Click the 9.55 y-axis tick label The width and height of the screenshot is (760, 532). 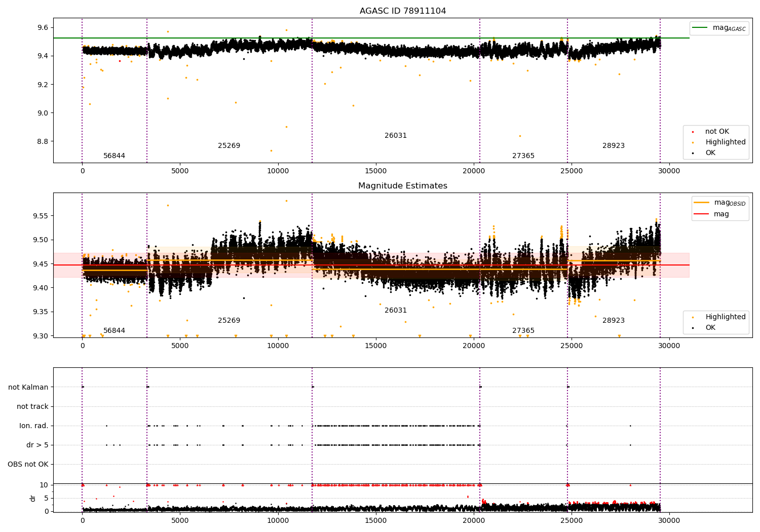coord(41,216)
